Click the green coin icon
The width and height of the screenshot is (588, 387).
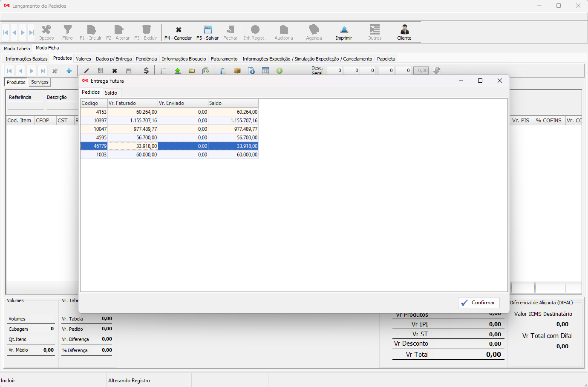280,71
